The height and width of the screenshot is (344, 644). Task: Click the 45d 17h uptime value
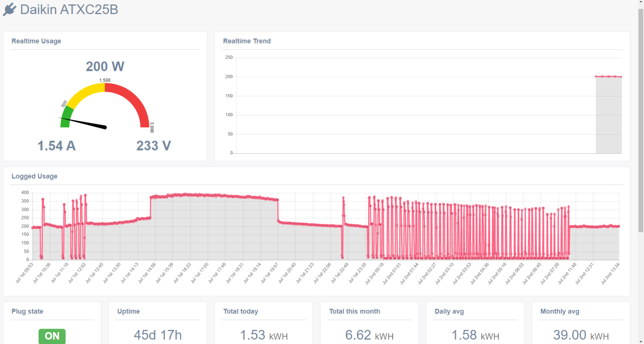click(158, 335)
